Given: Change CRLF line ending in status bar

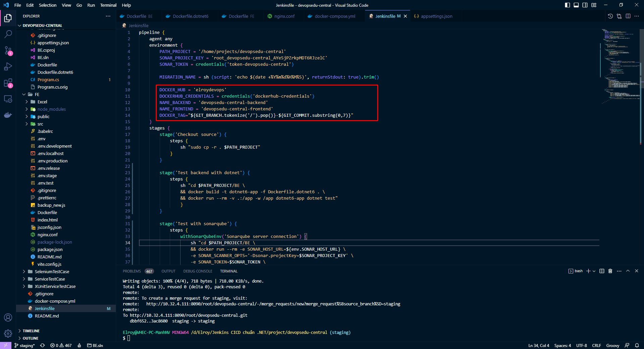Looking at the screenshot, I should click(x=596, y=345).
